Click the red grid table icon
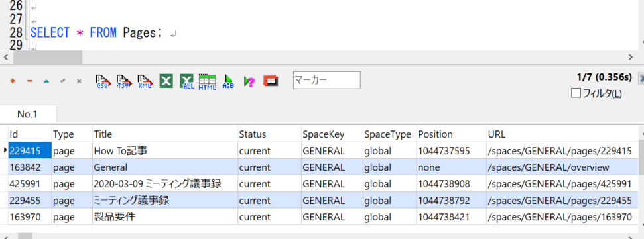This screenshot has height=239, width=644. tap(270, 81)
